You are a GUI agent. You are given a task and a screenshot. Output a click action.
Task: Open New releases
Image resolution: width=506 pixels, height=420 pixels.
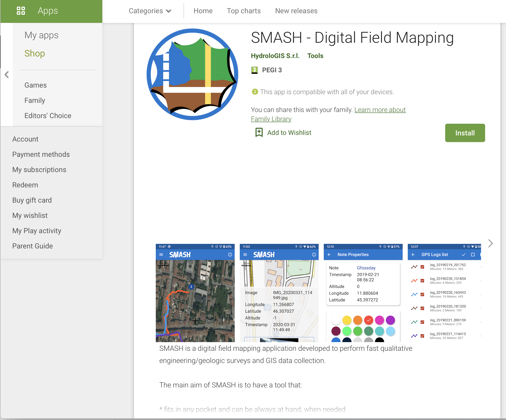(296, 11)
